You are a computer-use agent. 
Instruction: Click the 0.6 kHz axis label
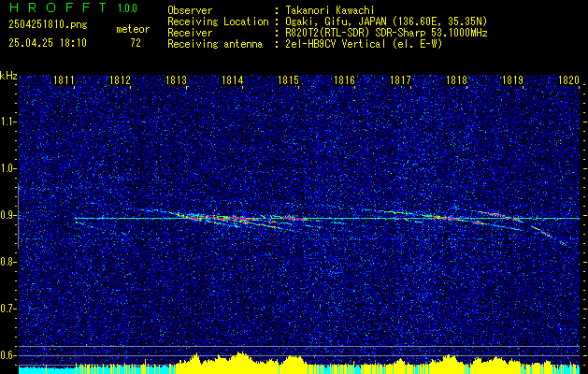pos(8,355)
